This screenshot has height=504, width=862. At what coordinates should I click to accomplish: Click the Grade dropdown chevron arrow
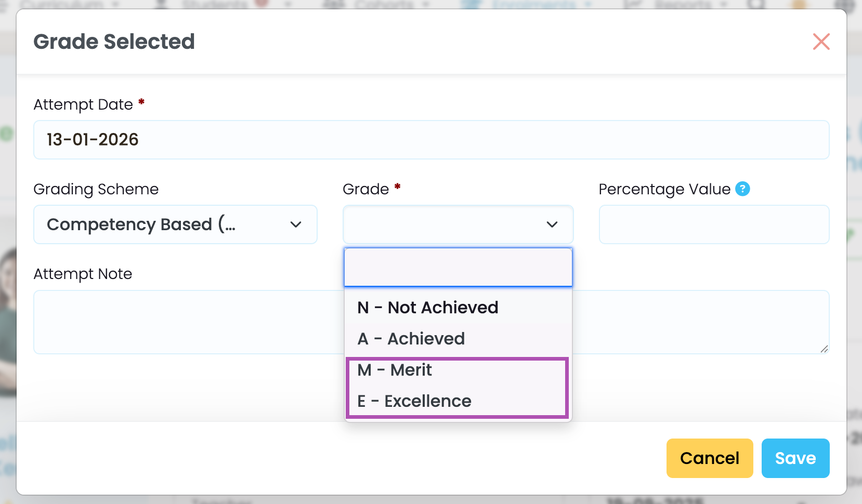click(552, 224)
